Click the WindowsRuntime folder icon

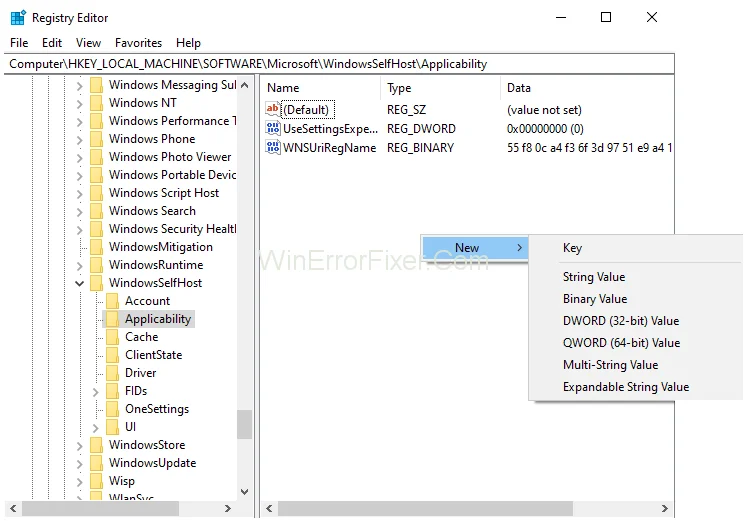96,265
